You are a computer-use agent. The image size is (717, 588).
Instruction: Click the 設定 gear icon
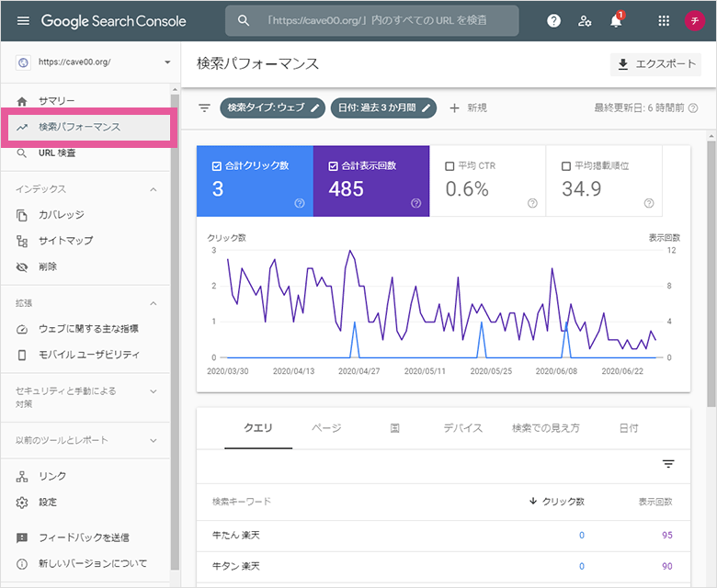pos(22,503)
